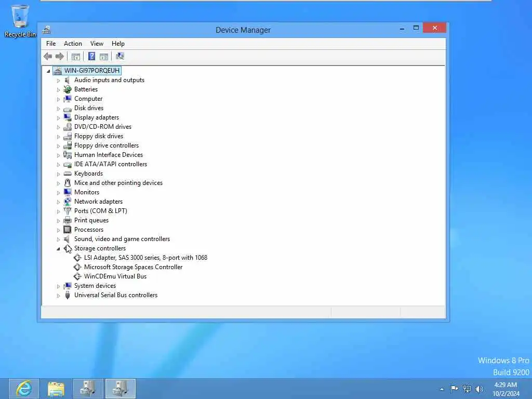This screenshot has height=399, width=532.
Task: Click the blue Help toolbar icon
Action: point(91,56)
